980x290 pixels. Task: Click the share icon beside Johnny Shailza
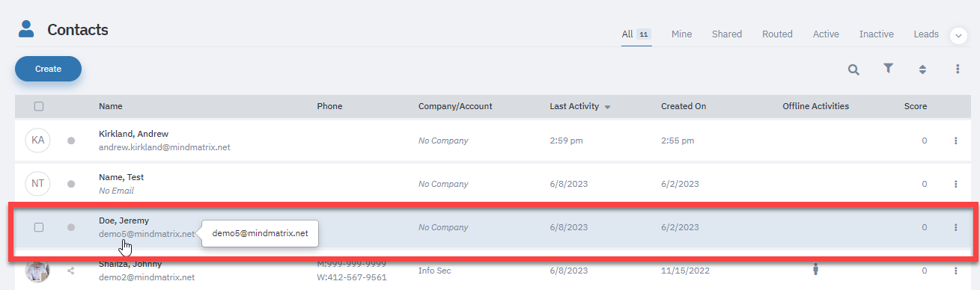[x=71, y=271]
